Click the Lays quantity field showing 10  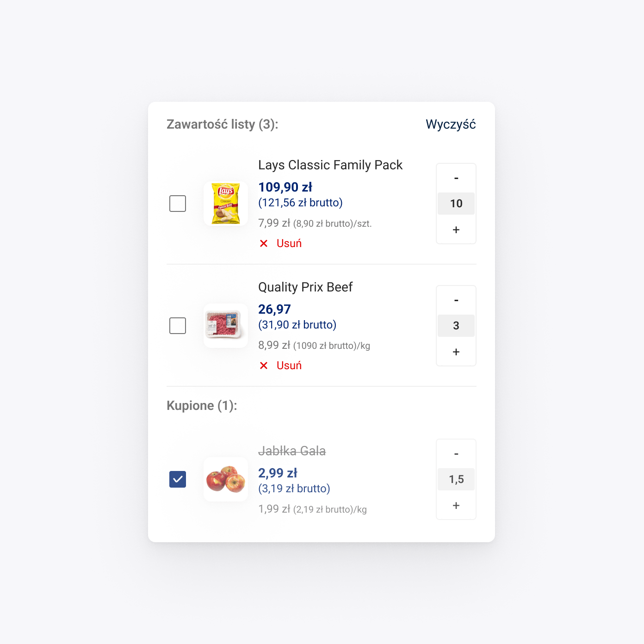click(456, 204)
